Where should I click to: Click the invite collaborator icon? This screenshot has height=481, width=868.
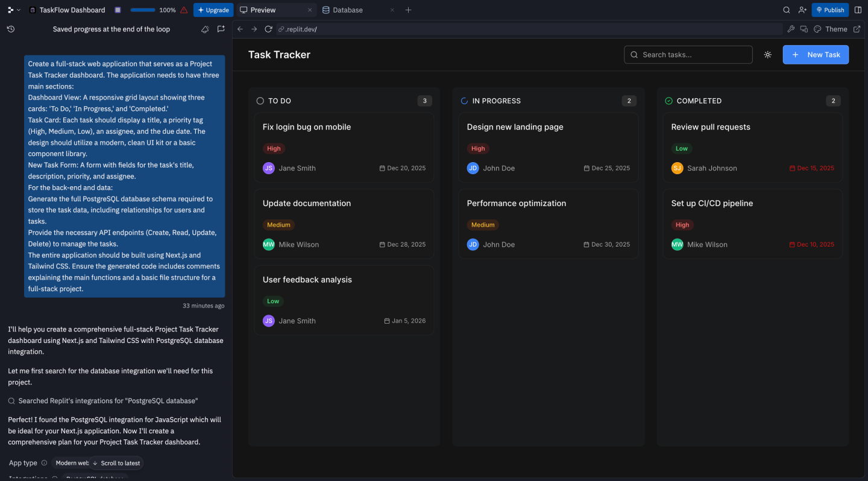click(802, 10)
